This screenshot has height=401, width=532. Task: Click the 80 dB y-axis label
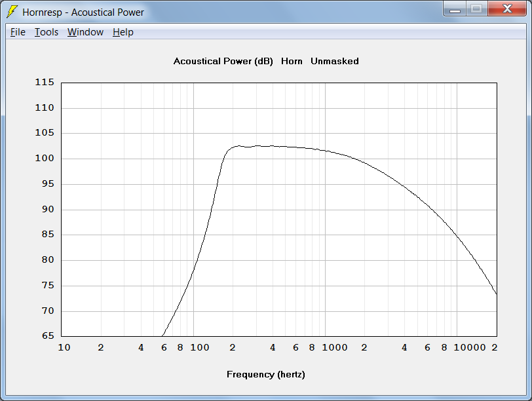coord(48,260)
